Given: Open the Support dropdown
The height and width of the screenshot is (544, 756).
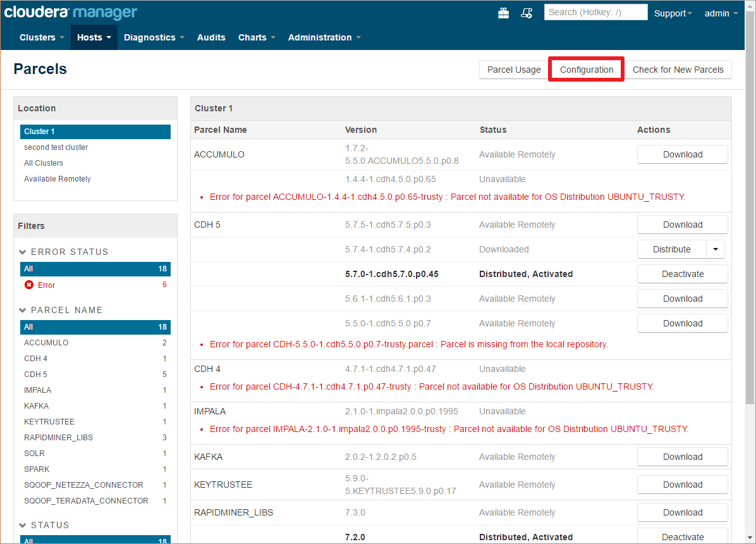Looking at the screenshot, I should [x=673, y=13].
